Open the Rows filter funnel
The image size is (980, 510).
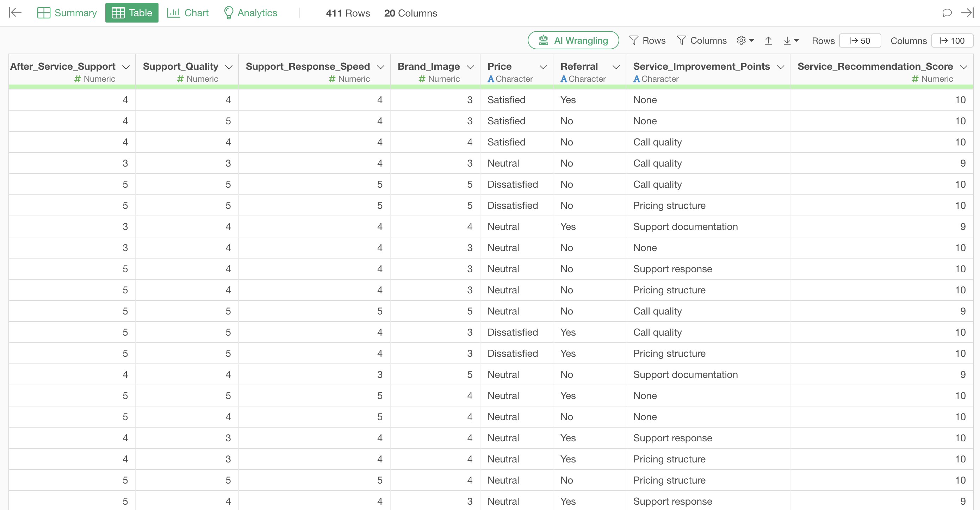(647, 40)
